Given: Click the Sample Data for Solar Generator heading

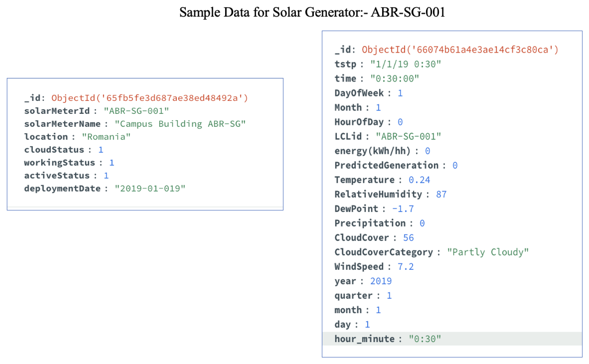Looking at the screenshot, I should point(312,12).
